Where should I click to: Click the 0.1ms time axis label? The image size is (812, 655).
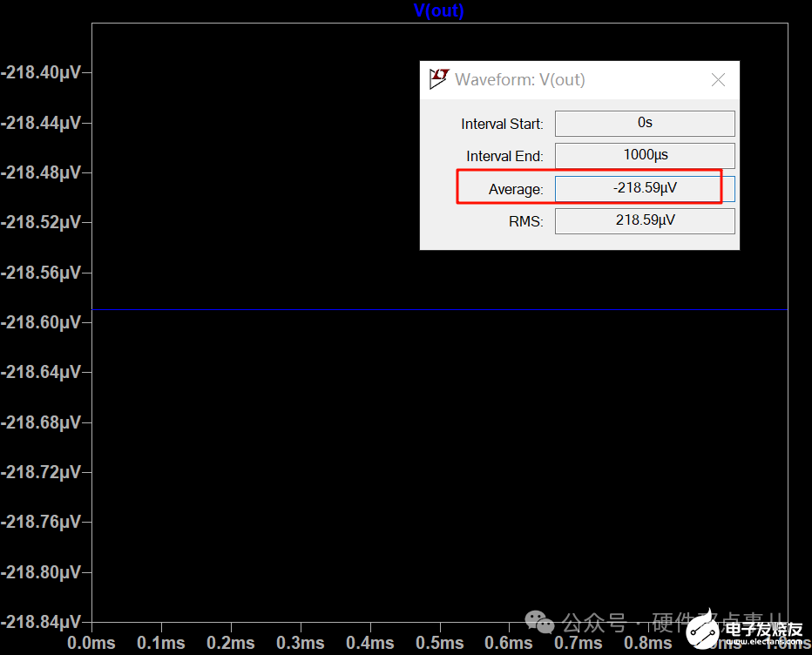(161, 643)
